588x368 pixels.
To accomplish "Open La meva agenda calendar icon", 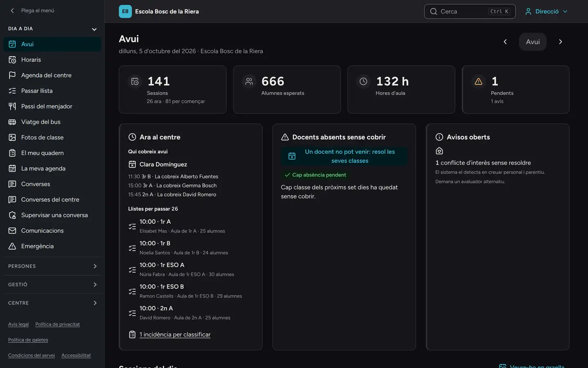I will tap(12, 168).
